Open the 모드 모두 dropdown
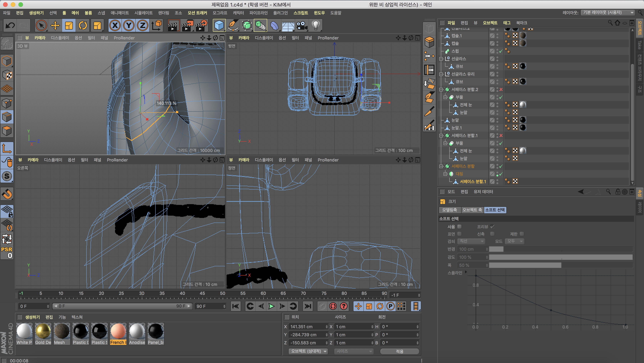Image resolution: width=644 pixels, height=363 pixels. (514, 241)
